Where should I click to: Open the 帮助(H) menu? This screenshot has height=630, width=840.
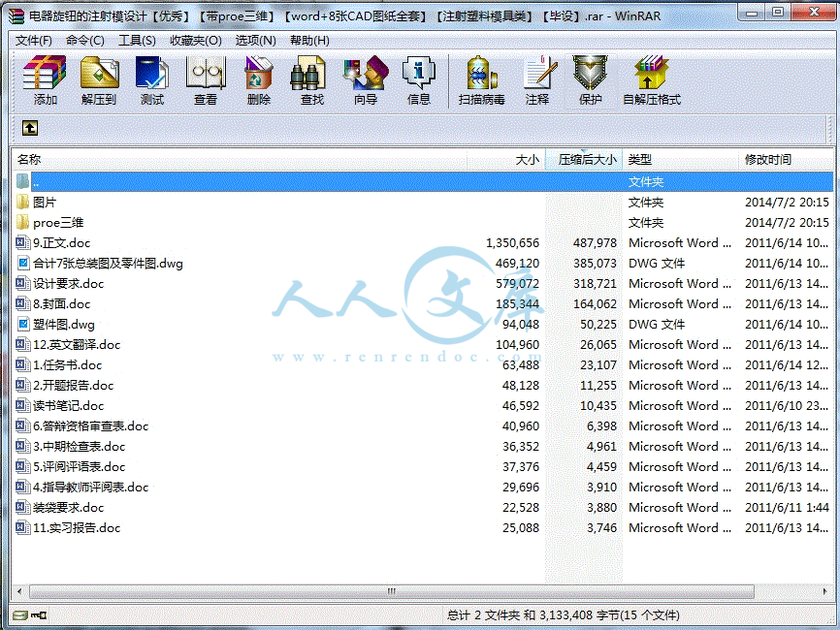[x=309, y=40]
